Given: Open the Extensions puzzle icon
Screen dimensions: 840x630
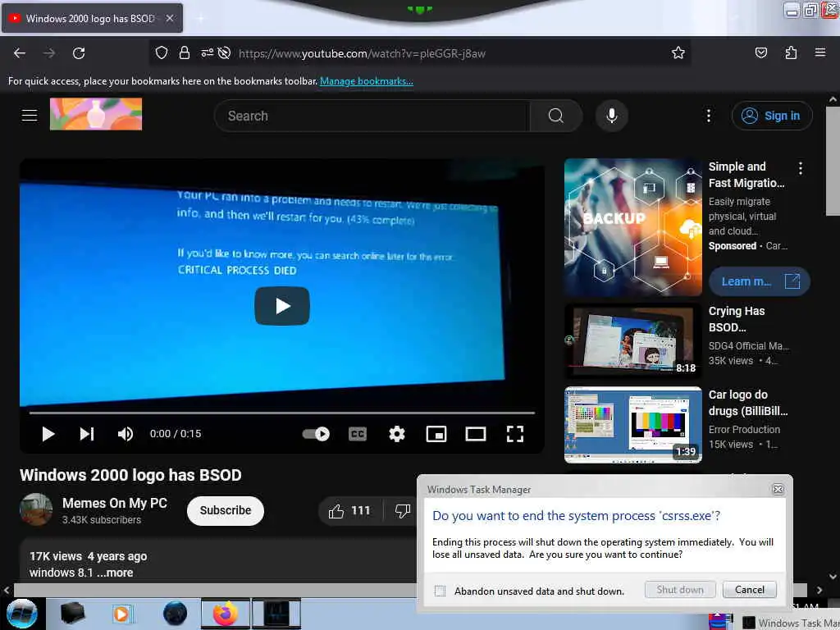Looking at the screenshot, I should tap(791, 53).
